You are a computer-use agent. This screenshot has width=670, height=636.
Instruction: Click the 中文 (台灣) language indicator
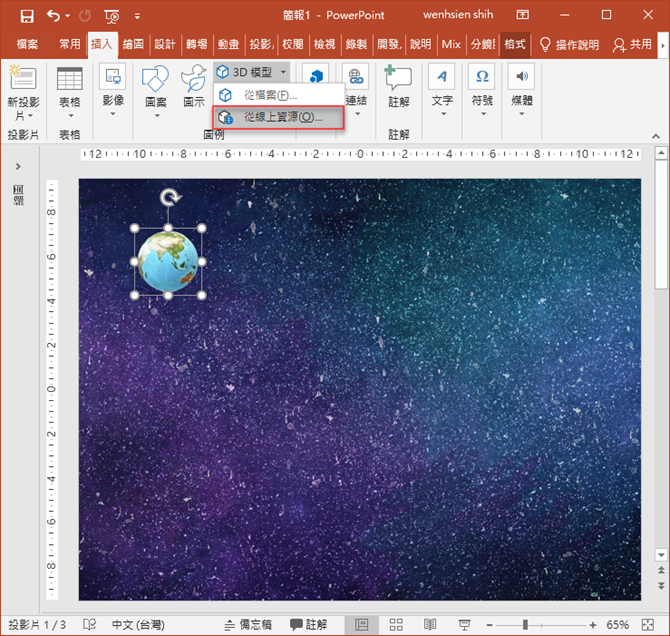pos(138,625)
